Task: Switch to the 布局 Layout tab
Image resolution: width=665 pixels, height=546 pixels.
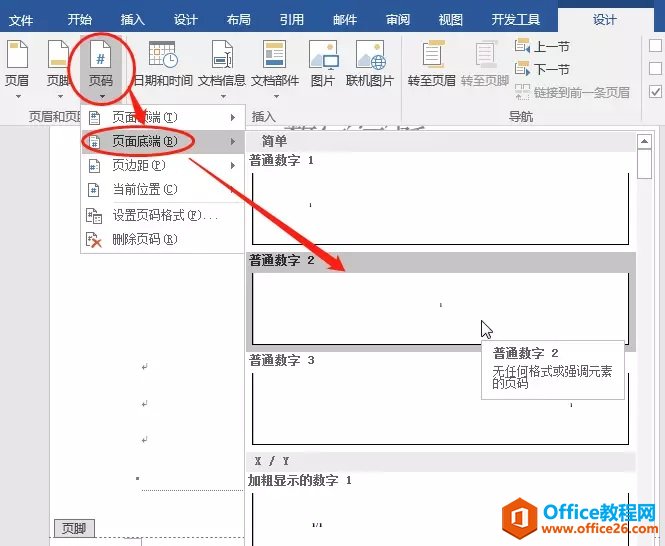Action: tap(238, 20)
